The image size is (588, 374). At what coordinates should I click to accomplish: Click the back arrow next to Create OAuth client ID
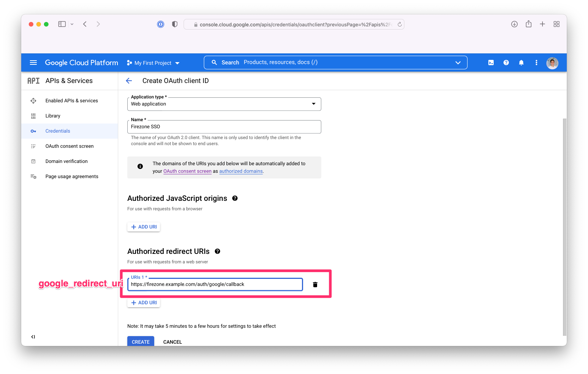pos(129,80)
